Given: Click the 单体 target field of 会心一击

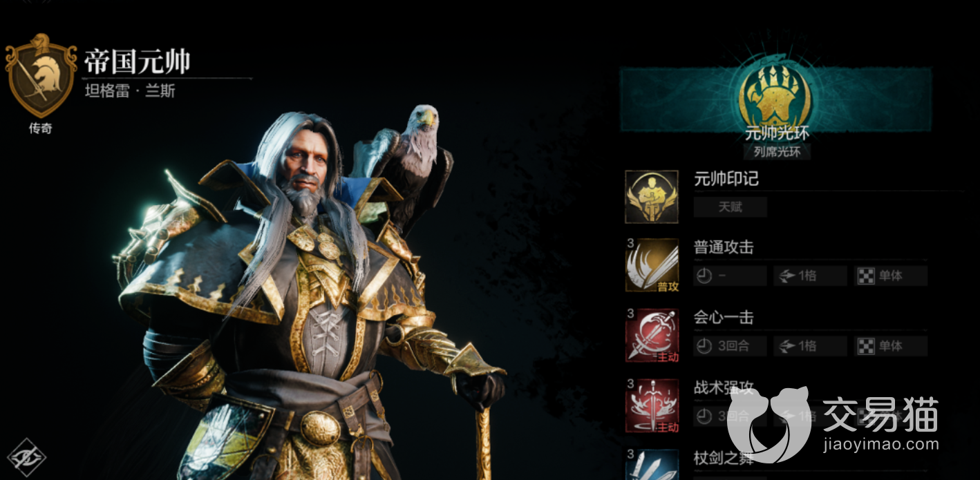Looking at the screenshot, I should [890, 346].
